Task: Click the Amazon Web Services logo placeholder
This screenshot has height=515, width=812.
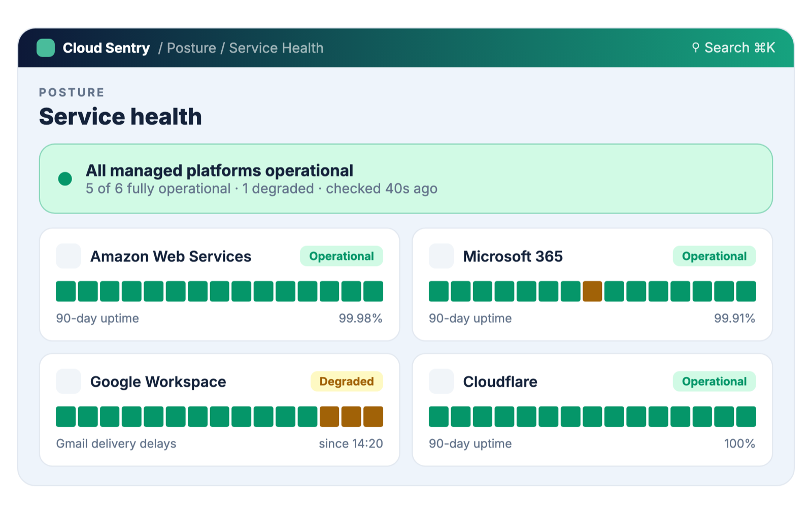Action: 69,256
